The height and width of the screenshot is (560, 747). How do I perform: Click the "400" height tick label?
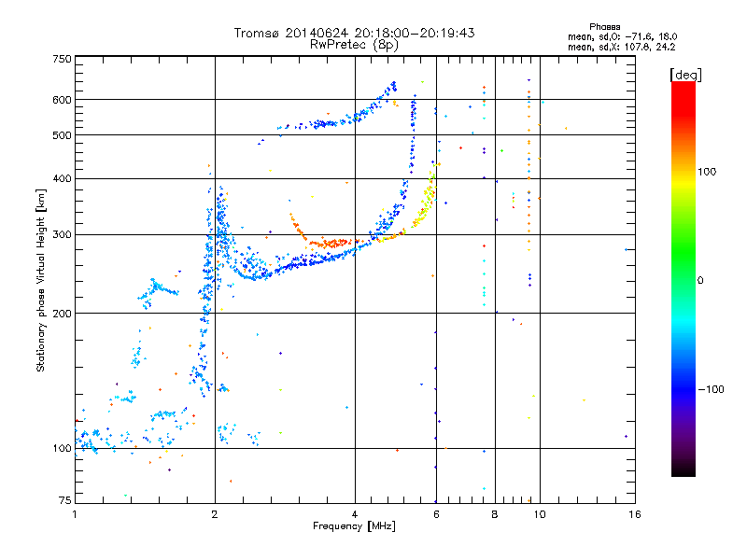click(63, 178)
